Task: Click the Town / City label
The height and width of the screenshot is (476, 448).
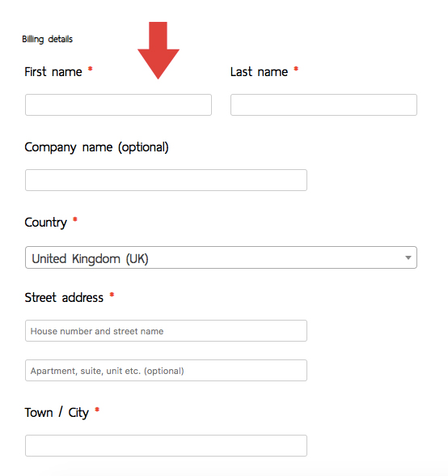Action: (x=57, y=413)
